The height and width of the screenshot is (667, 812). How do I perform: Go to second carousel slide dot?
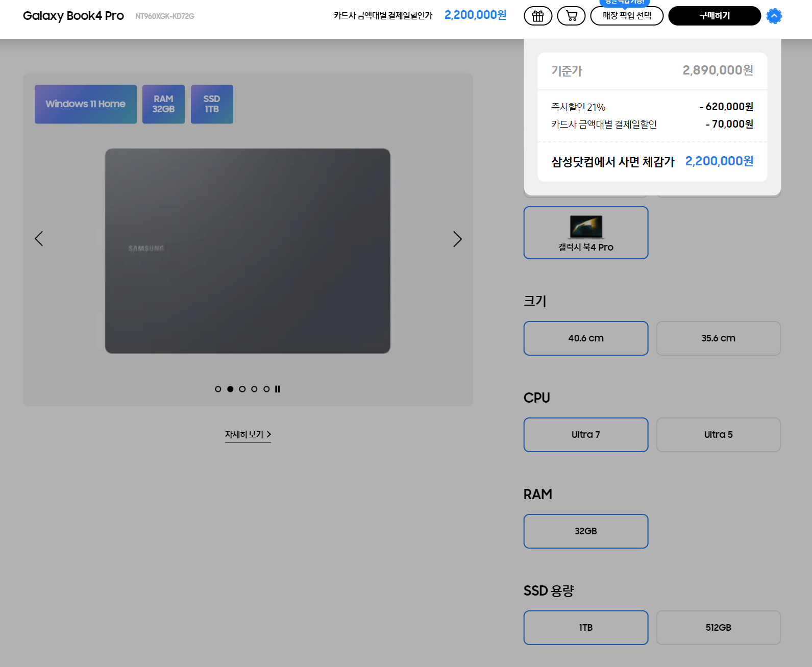(x=230, y=389)
